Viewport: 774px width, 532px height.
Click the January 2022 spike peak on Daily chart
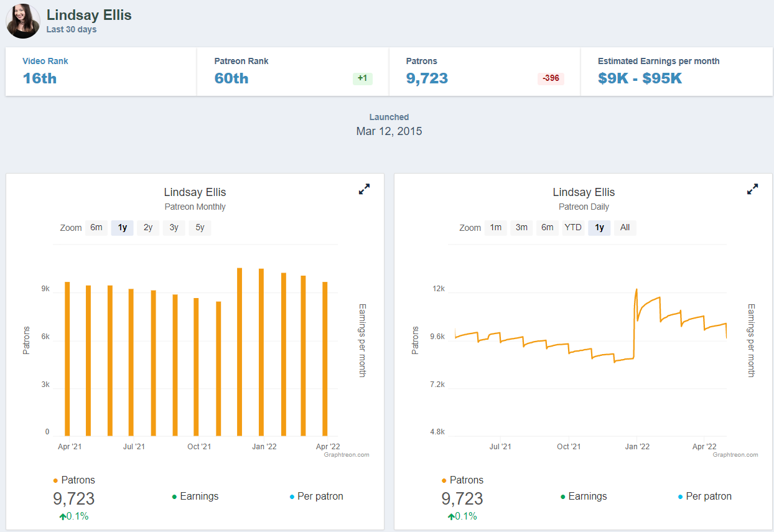(636, 289)
